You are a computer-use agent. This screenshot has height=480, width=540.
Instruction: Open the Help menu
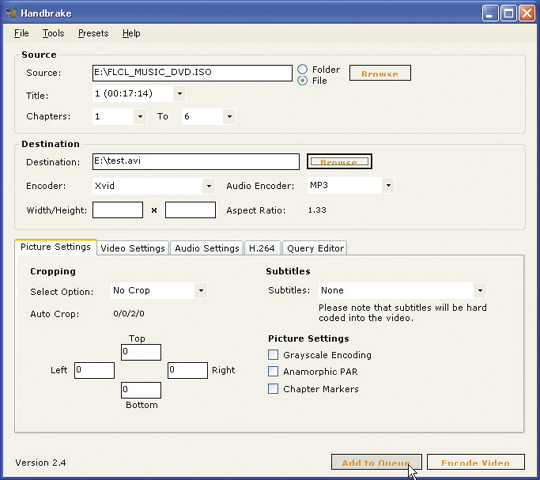tap(131, 33)
